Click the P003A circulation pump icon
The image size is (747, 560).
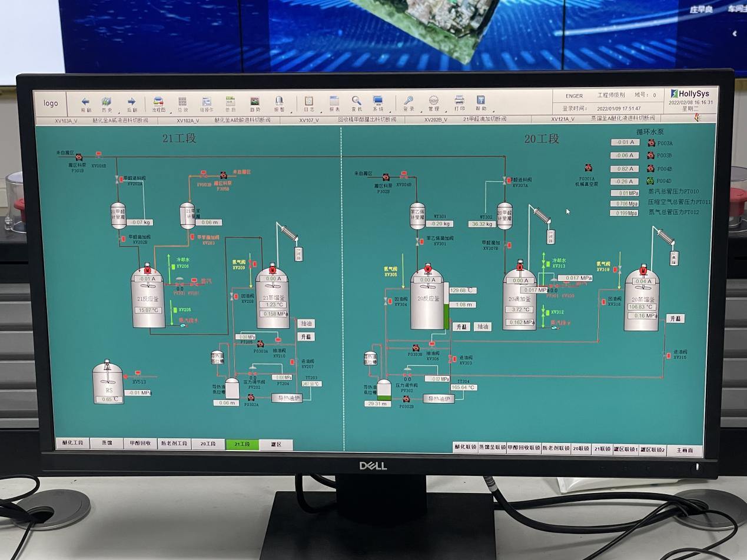tap(652, 142)
